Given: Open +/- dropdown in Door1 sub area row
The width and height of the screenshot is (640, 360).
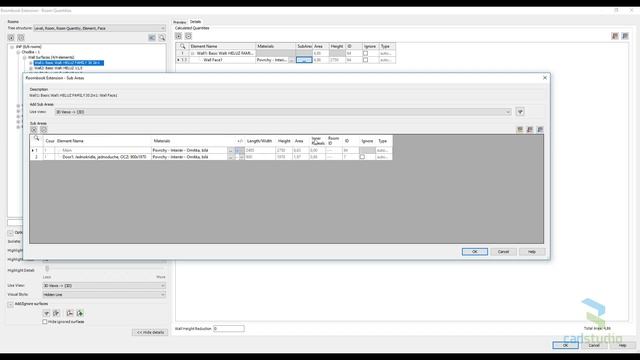Looking at the screenshot, I should pos(242,157).
